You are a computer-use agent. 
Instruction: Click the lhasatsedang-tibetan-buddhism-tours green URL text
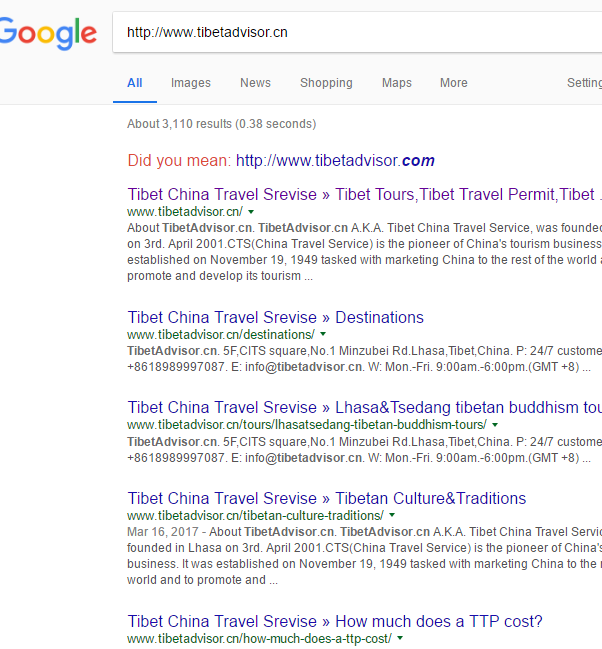pyautogui.click(x=307, y=425)
